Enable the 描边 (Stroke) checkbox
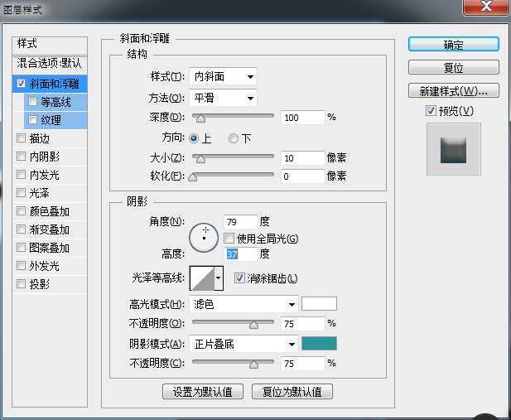Screen dimensions: 511x420 pos(21,138)
